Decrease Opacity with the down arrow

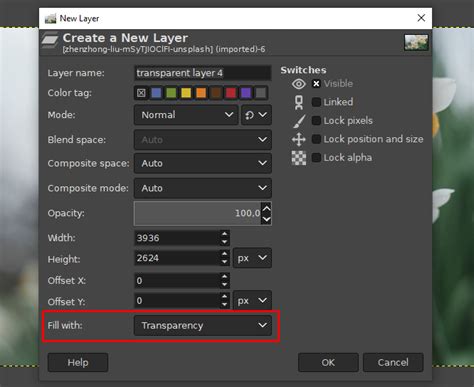coord(266,219)
